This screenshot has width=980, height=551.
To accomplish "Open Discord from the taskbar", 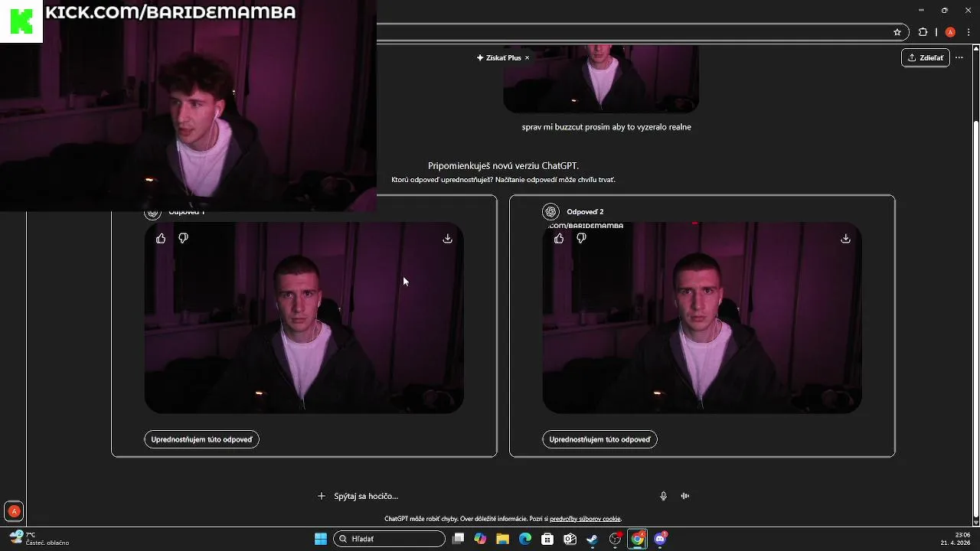I will click(661, 539).
